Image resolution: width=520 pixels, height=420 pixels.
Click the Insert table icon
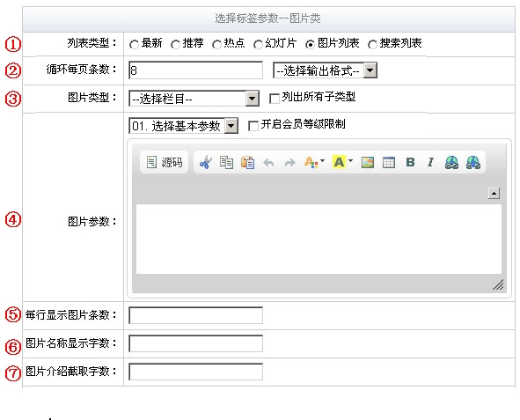[389, 162]
